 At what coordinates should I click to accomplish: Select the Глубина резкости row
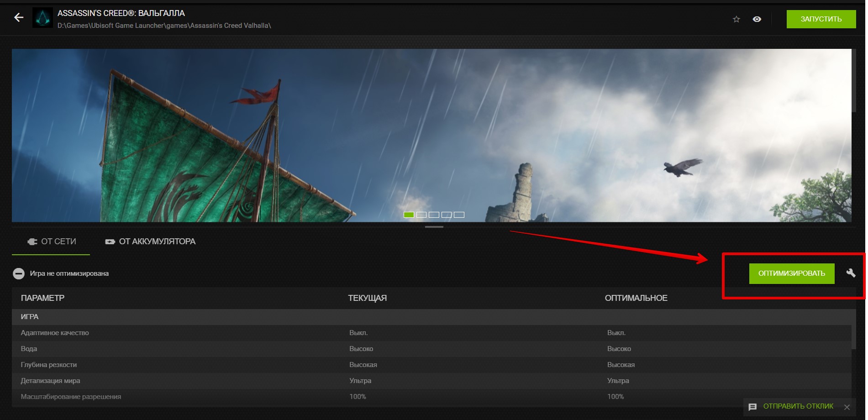(431, 365)
